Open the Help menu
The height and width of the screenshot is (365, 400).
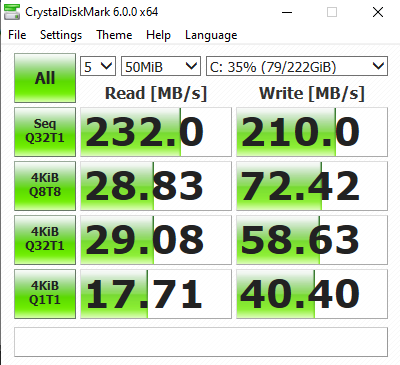(x=158, y=35)
